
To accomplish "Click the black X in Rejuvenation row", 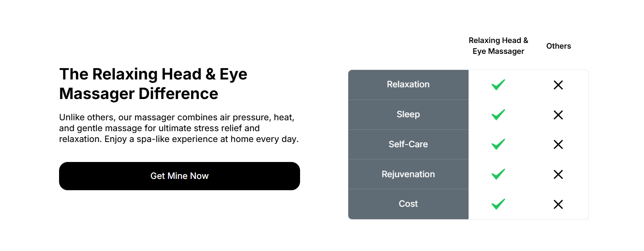I will [558, 175].
